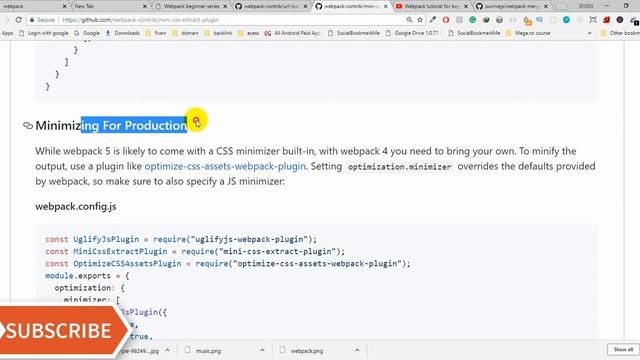
Task: Expand options for music.png download
Action: 262,350
